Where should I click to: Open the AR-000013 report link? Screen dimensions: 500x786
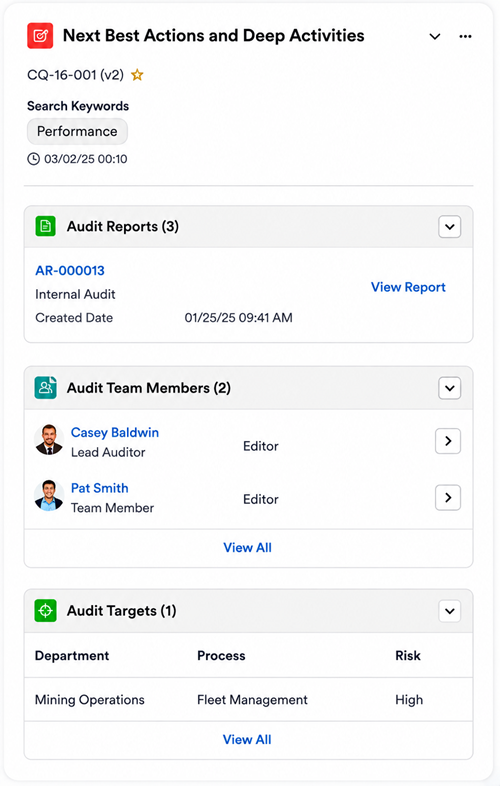coord(70,271)
